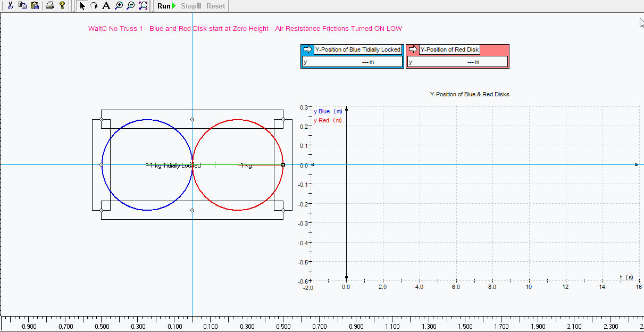
Task: Click the bottom-center joint point on frame
Action: click(x=192, y=211)
